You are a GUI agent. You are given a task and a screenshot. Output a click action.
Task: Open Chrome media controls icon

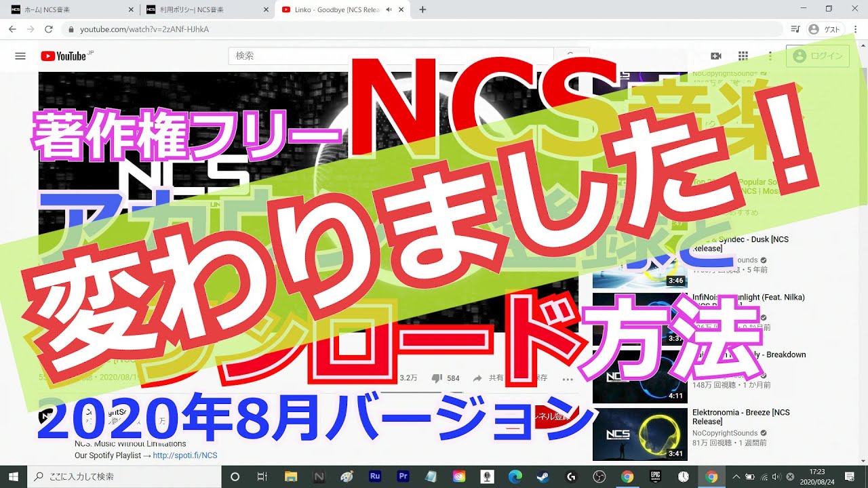(x=795, y=29)
